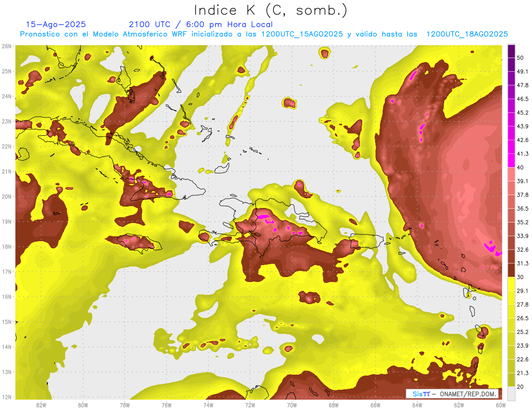The height and width of the screenshot is (411, 532).
Task: Click the 62W longitude axis label
Action: click(x=459, y=405)
